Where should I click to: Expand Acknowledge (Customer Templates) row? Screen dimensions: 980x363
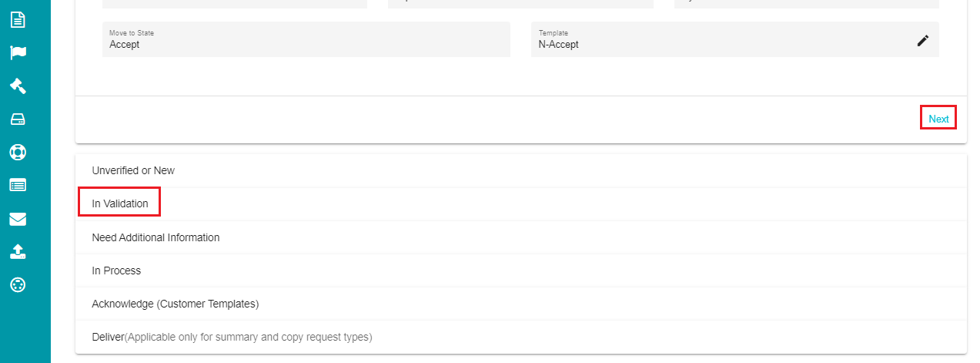point(521,304)
